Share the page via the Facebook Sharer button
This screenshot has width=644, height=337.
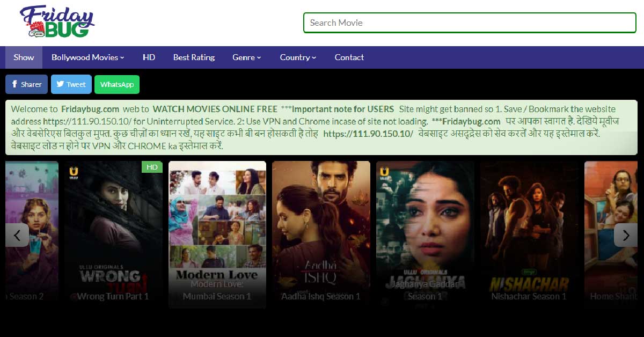tap(27, 84)
